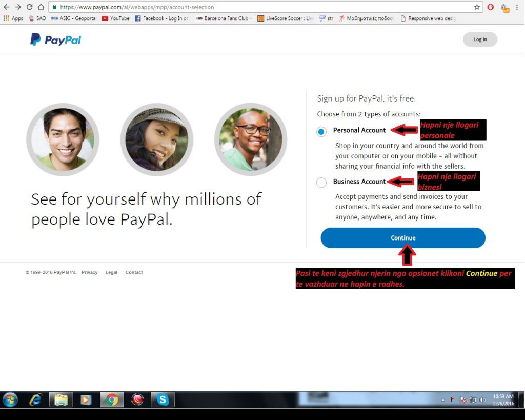Open the red round app in the taskbar
Image resolution: width=525 pixels, height=420 pixels.
tap(137, 399)
